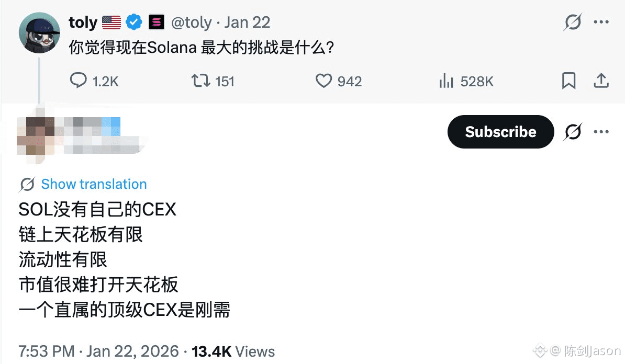625x364 pixels.
Task: Open more options menu on the reply
Action: (601, 132)
